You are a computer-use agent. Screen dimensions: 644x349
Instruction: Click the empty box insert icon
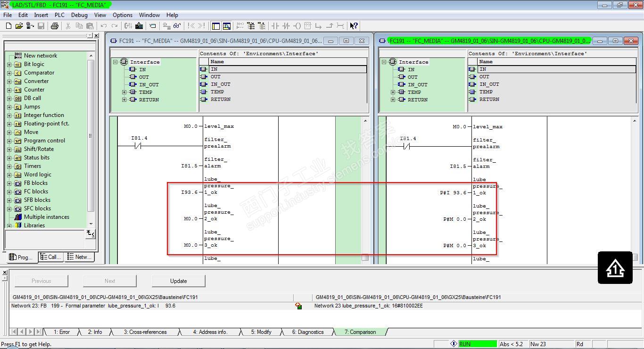tap(308, 26)
